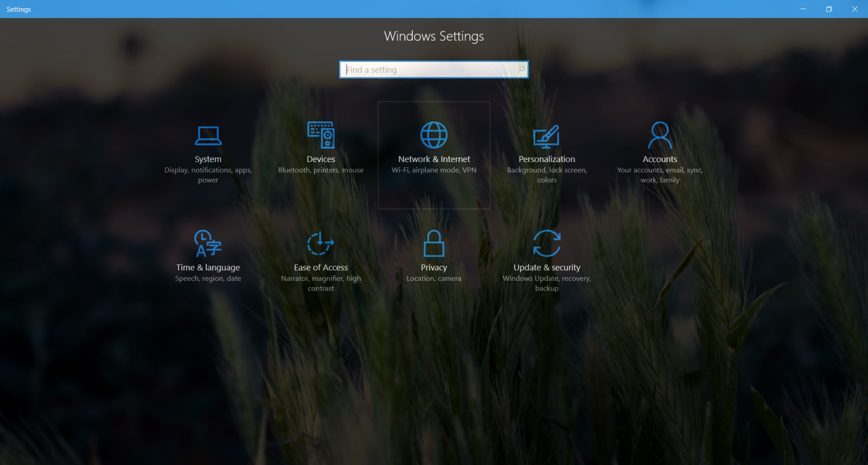This screenshot has width=868, height=465.
Task: Restore down the Settings window
Action: click(x=829, y=9)
